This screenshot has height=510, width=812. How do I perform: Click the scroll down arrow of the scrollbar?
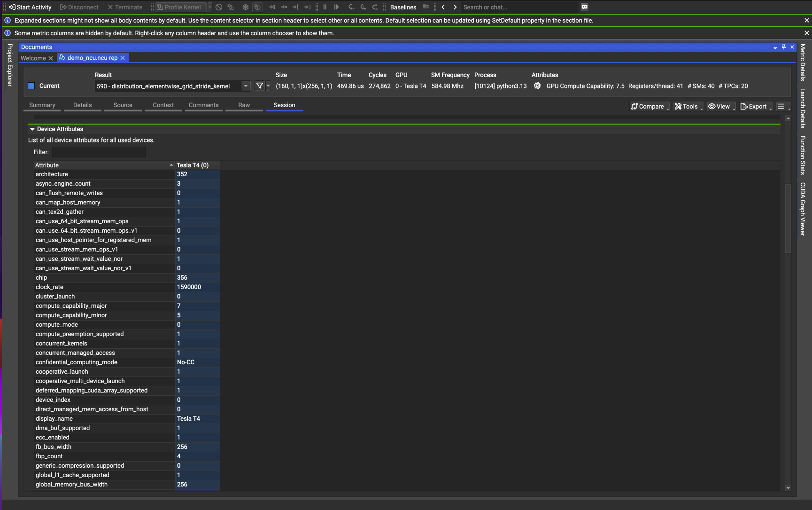tap(788, 488)
